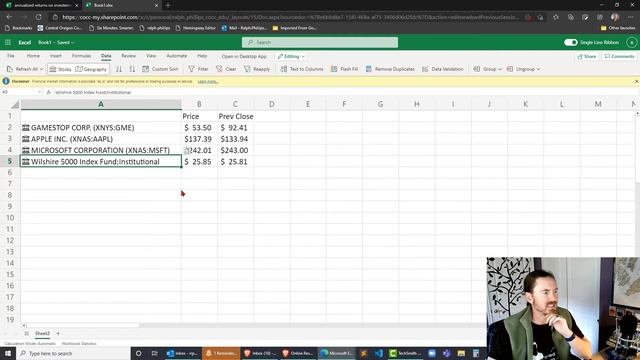
Task: Click the data icon beside Wilshire 5000 Index Fund
Action: (26, 162)
